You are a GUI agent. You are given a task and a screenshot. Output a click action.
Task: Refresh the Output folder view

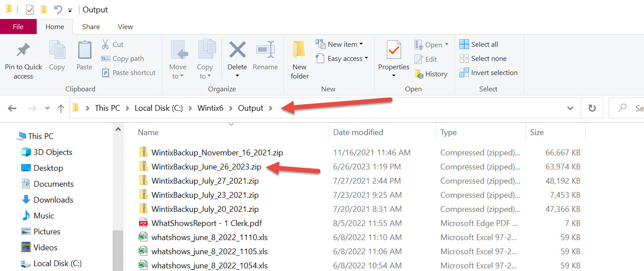tap(592, 108)
